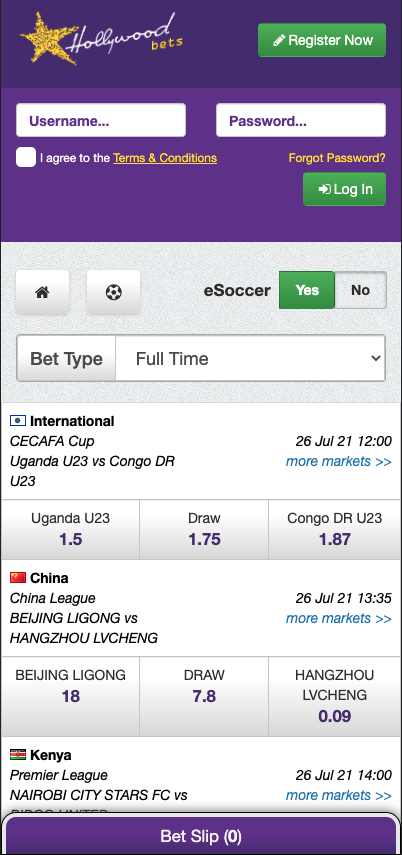Image resolution: width=402 pixels, height=855 pixels.
Task: Open more markets for Nairobi City Stars match
Action: click(339, 795)
